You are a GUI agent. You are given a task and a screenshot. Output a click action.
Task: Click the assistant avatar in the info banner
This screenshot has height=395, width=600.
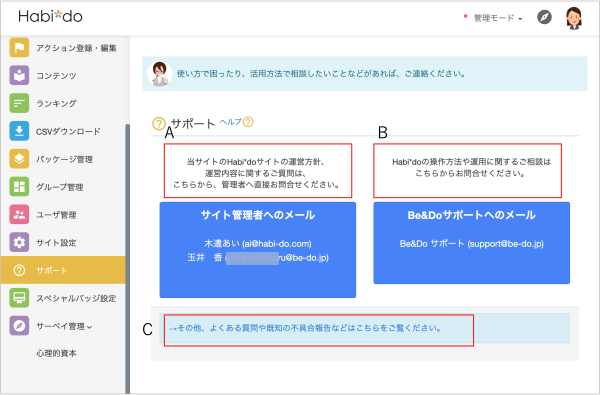[x=160, y=73]
